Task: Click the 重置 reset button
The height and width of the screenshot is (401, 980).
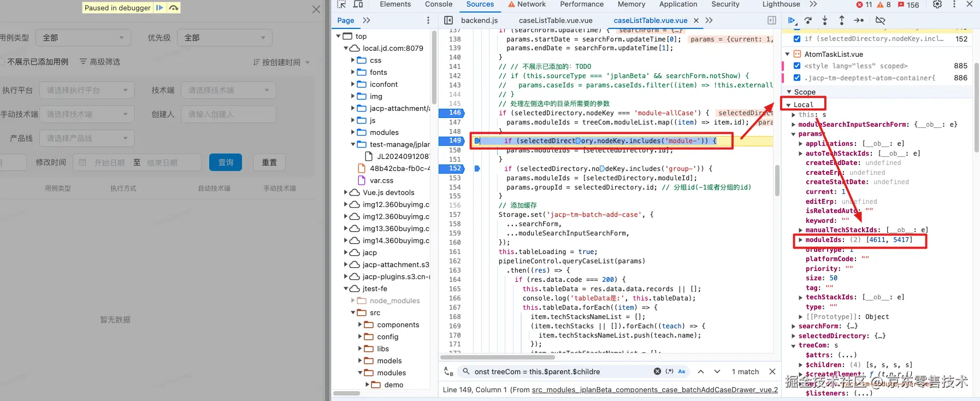Action: pos(269,162)
